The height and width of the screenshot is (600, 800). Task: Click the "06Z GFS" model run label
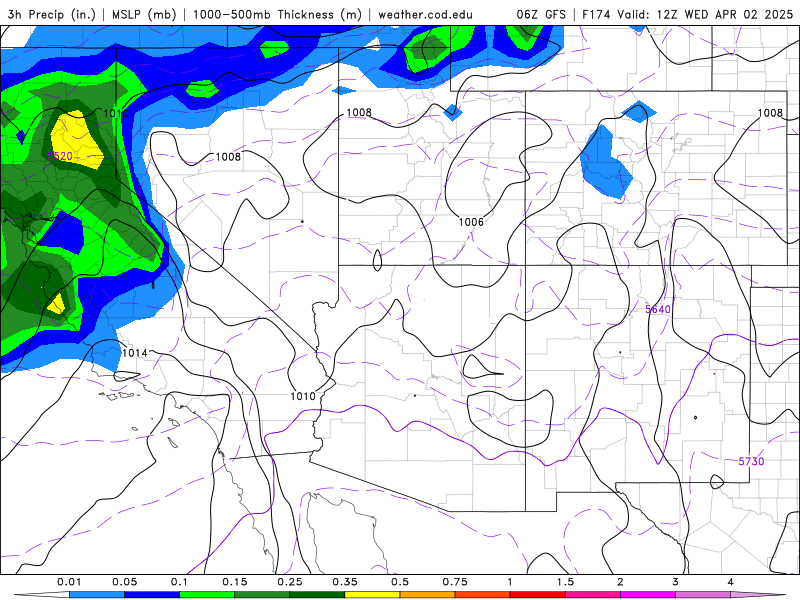pyautogui.click(x=541, y=14)
